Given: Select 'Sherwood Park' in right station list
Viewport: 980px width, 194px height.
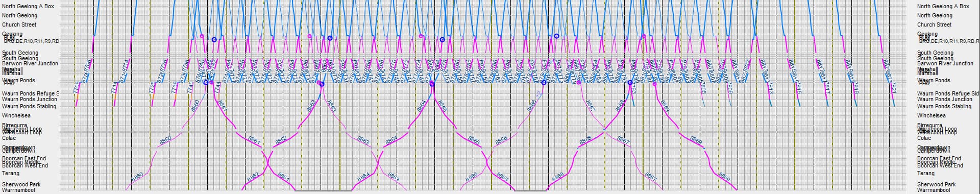Looking at the screenshot, I should (x=936, y=184).
